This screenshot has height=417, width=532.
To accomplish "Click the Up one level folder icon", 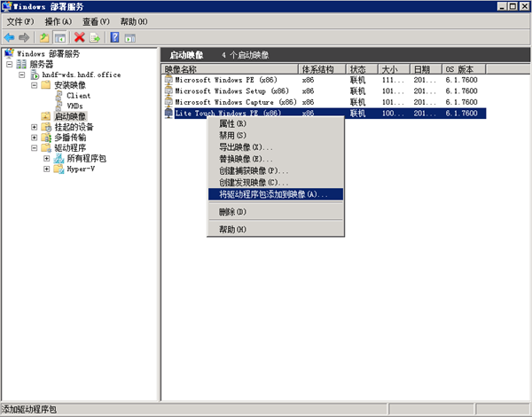I will 44,37.
